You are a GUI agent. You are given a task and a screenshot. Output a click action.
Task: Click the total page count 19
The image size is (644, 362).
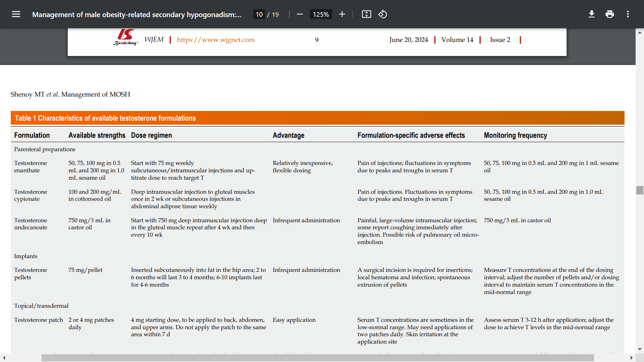coord(275,14)
